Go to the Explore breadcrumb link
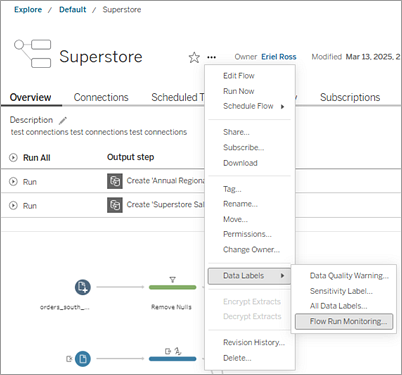 [28, 10]
